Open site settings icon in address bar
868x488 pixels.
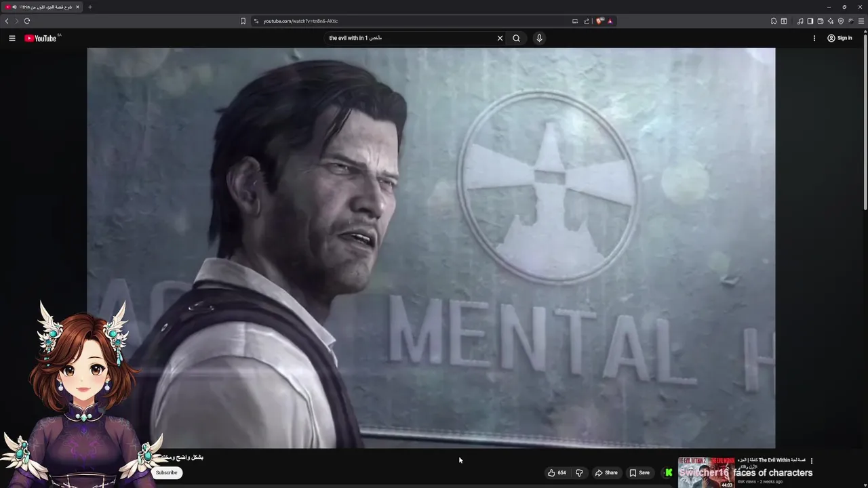[x=256, y=21]
